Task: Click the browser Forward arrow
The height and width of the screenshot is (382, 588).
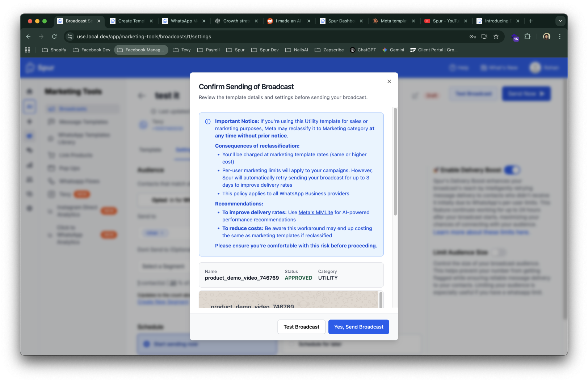Action: click(x=41, y=37)
